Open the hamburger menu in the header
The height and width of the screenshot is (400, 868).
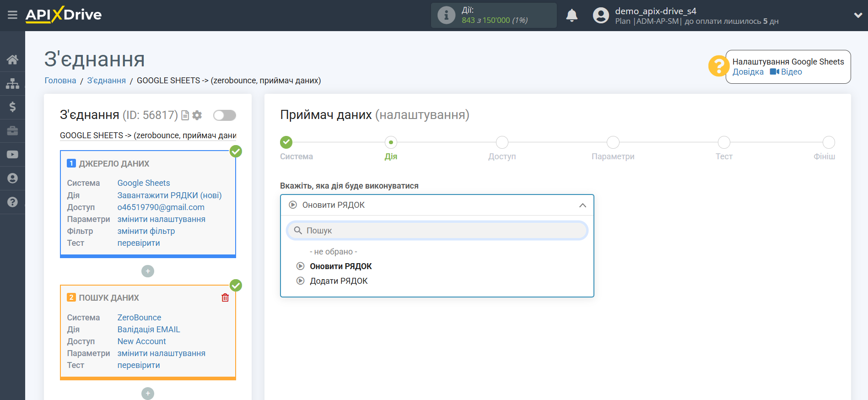(12, 15)
